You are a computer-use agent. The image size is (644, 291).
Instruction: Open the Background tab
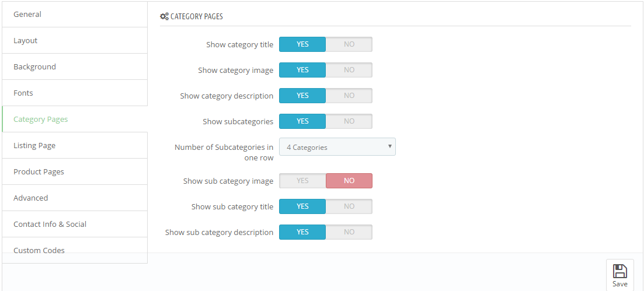75,67
